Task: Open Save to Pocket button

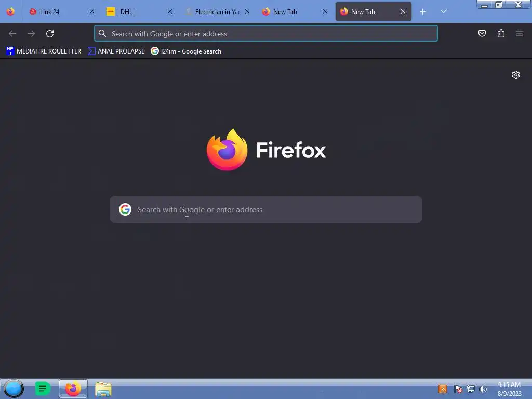Action: [x=482, y=33]
